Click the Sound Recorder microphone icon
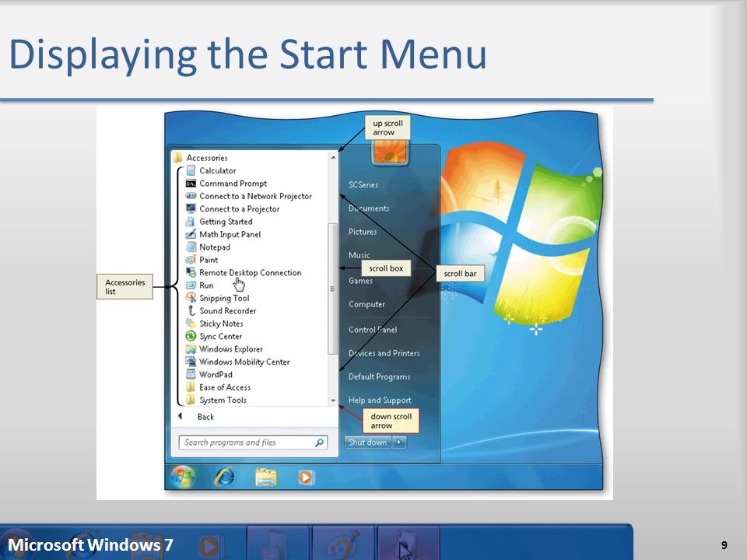 (191, 310)
